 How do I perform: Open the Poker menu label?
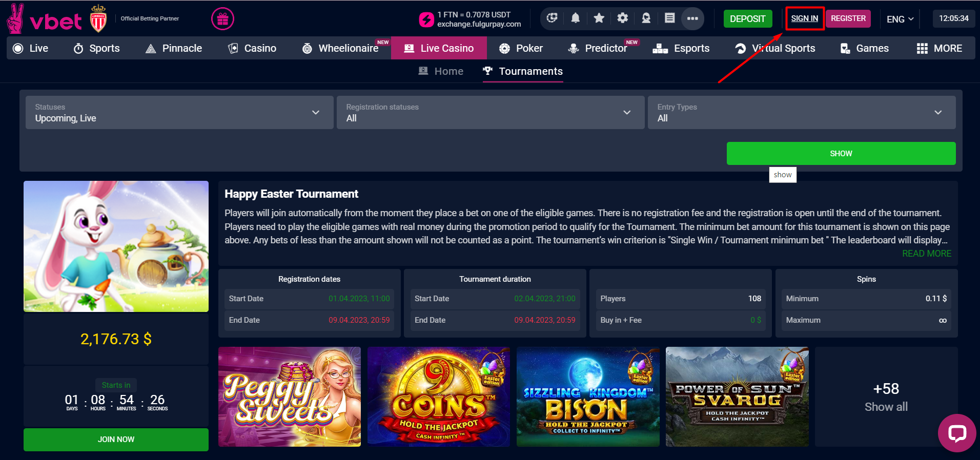coord(529,48)
